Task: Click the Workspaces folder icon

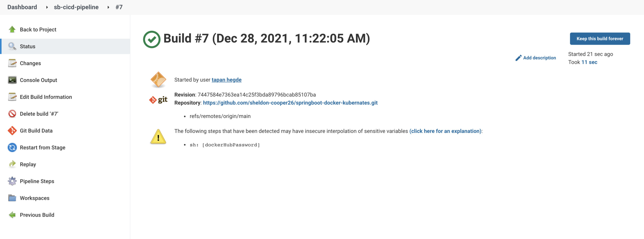Action: [12, 198]
